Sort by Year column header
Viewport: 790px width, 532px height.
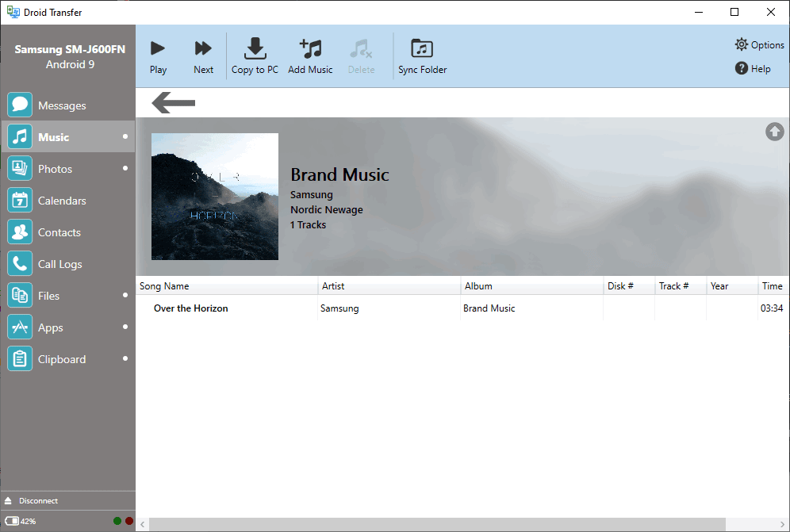732,286
